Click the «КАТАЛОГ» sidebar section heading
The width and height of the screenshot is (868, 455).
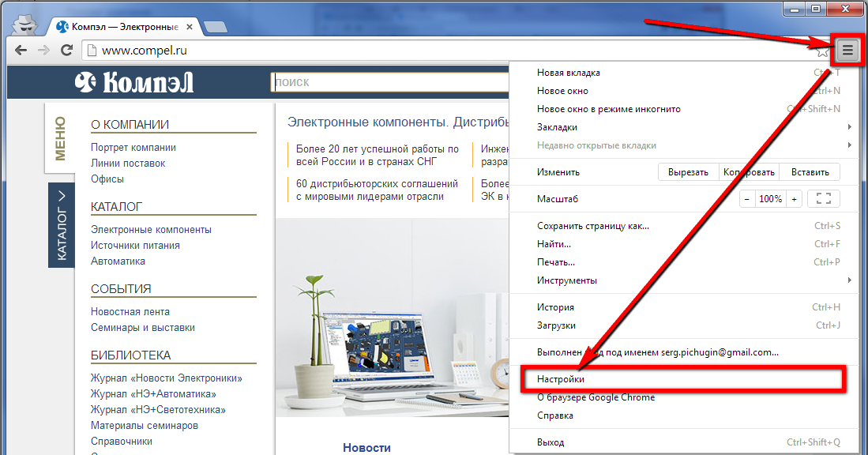point(117,207)
